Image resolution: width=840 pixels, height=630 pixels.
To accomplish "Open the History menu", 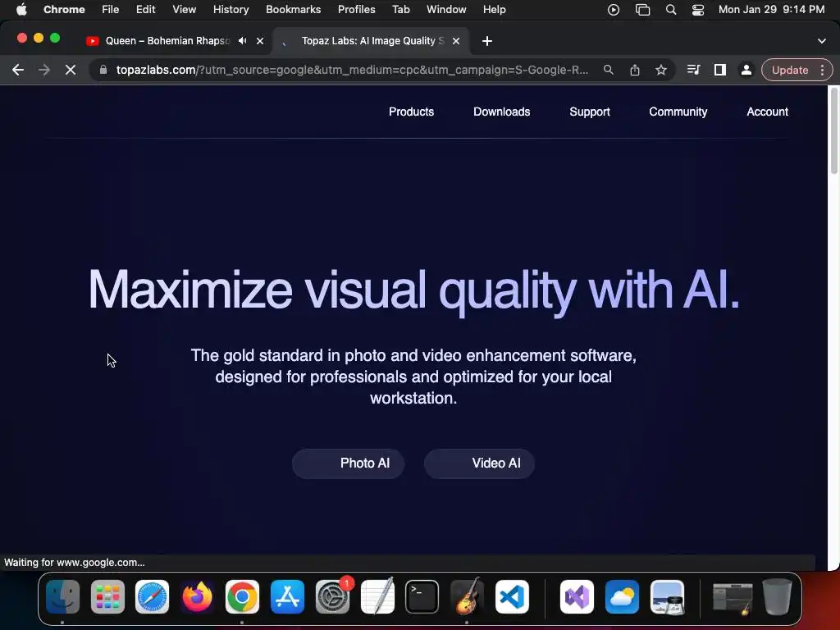I will 231,9.
